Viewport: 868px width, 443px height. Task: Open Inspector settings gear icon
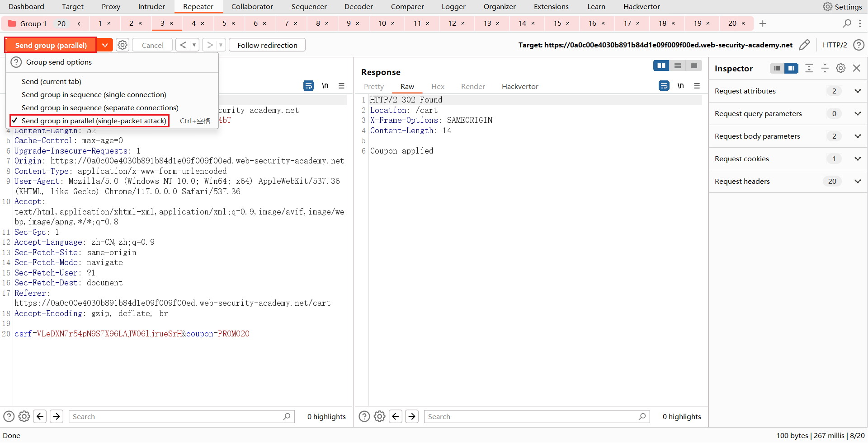[840, 68]
